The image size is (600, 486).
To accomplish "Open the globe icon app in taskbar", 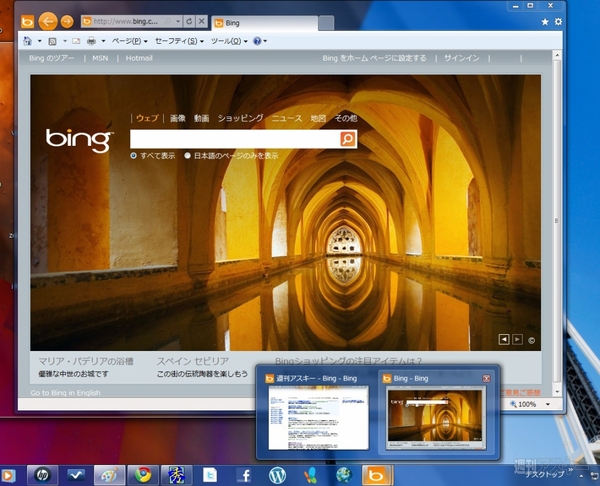I will (344, 475).
